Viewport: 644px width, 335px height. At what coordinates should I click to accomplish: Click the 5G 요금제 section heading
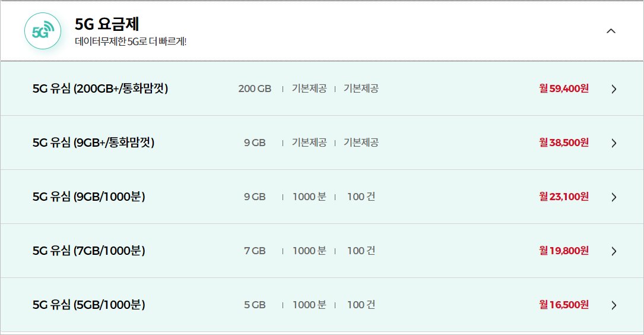(107, 24)
